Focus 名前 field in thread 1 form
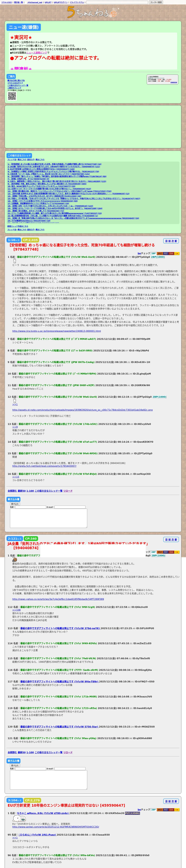This screenshot has width=186, height=868. 30,507
